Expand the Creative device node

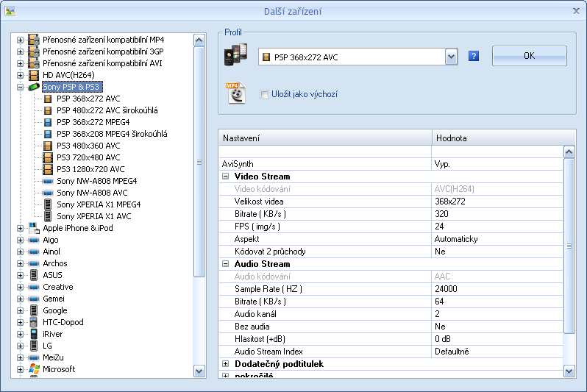tap(20, 287)
